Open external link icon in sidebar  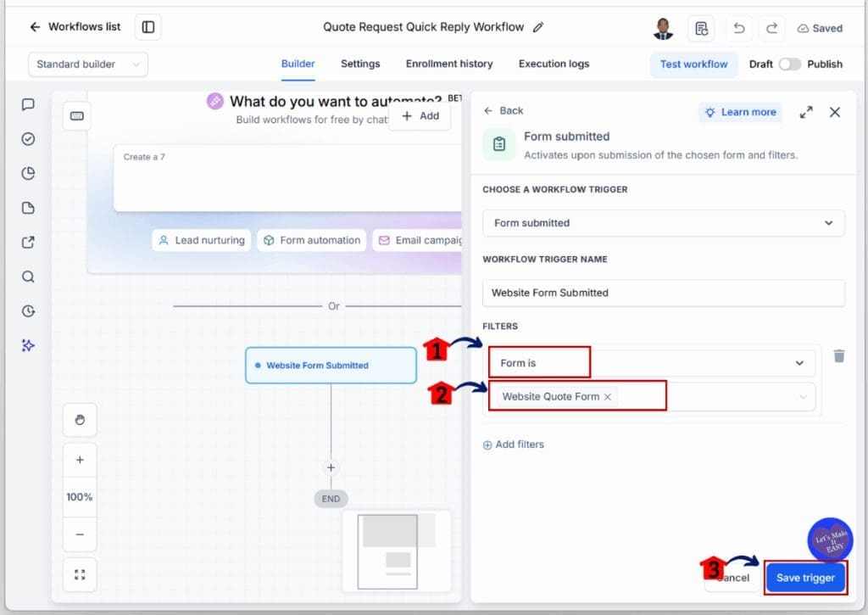(28, 242)
